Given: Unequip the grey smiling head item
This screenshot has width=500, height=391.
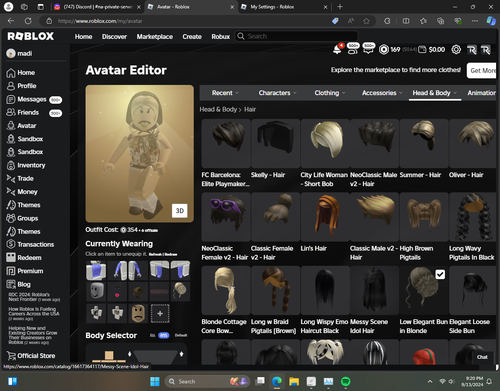Looking at the screenshot, I should pyautogui.click(x=96, y=292).
